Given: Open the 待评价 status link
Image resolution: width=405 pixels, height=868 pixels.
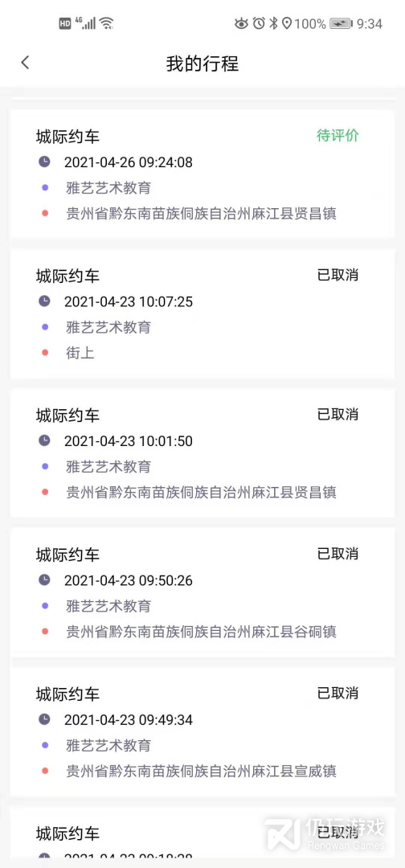Looking at the screenshot, I should (x=337, y=136).
